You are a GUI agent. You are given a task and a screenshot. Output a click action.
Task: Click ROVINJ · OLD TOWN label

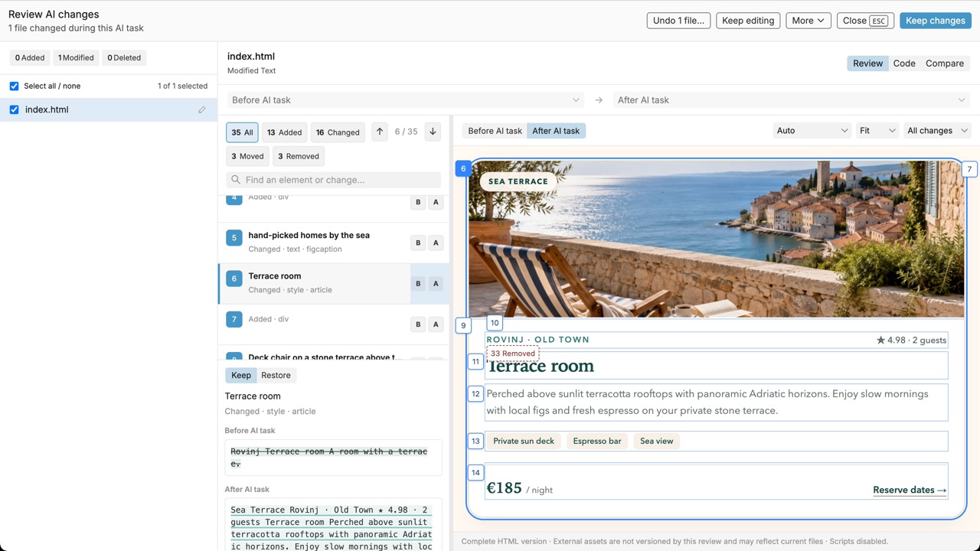(x=538, y=340)
